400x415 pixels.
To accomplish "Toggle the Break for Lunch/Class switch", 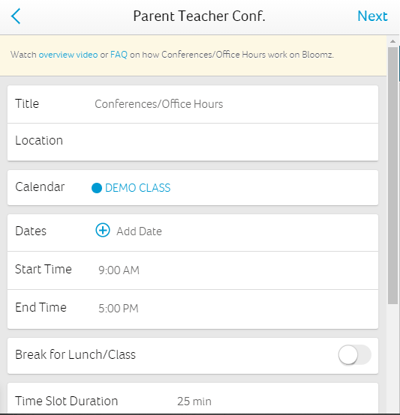I will coord(354,355).
